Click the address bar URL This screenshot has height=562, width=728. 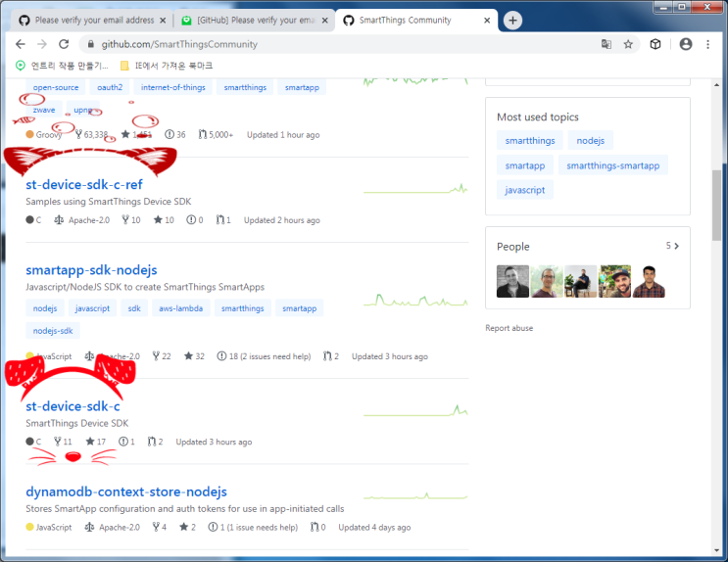pyautogui.click(x=179, y=44)
